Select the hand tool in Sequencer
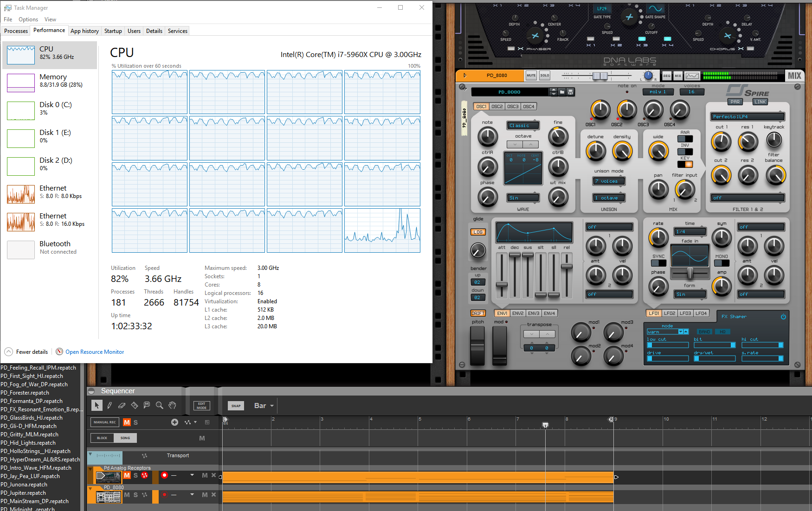 (172, 405)
